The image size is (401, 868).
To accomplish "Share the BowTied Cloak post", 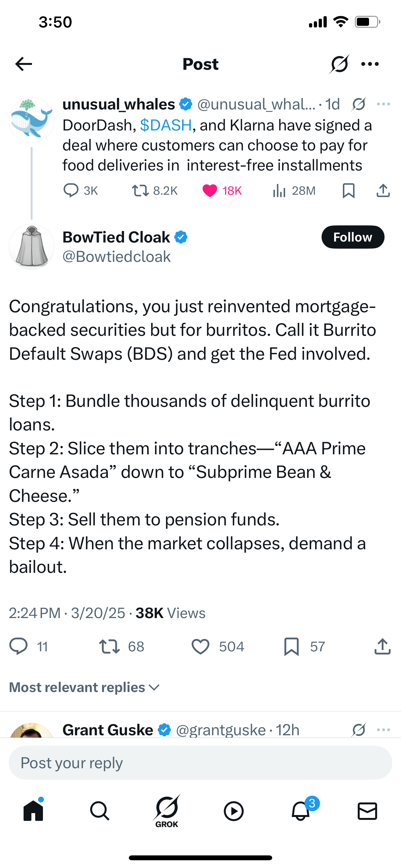I will [x=383, y=646].
